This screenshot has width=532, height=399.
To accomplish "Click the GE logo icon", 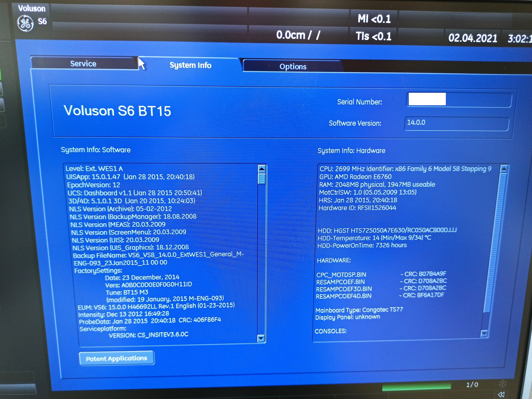I will click(26, 23).
